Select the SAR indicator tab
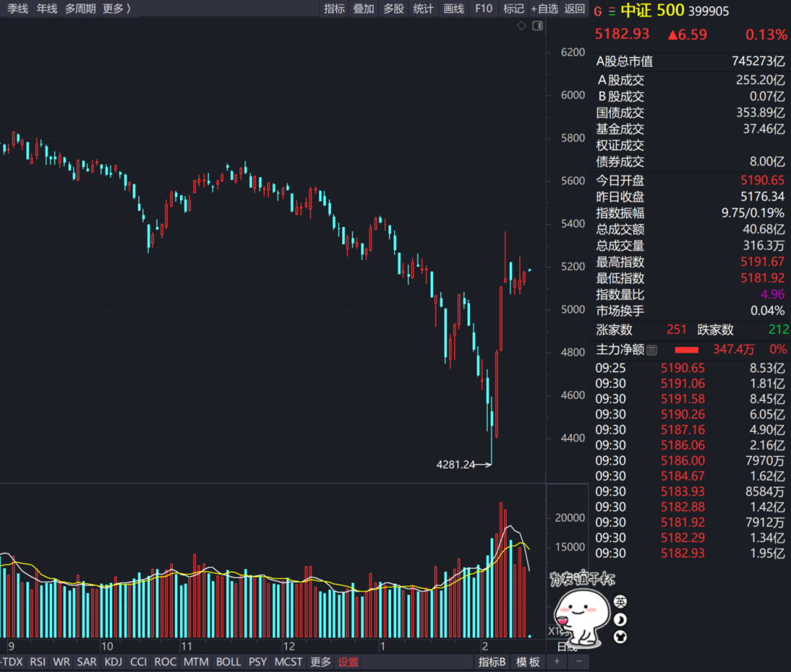Screen dimensions: 791x672 [86, 662]
